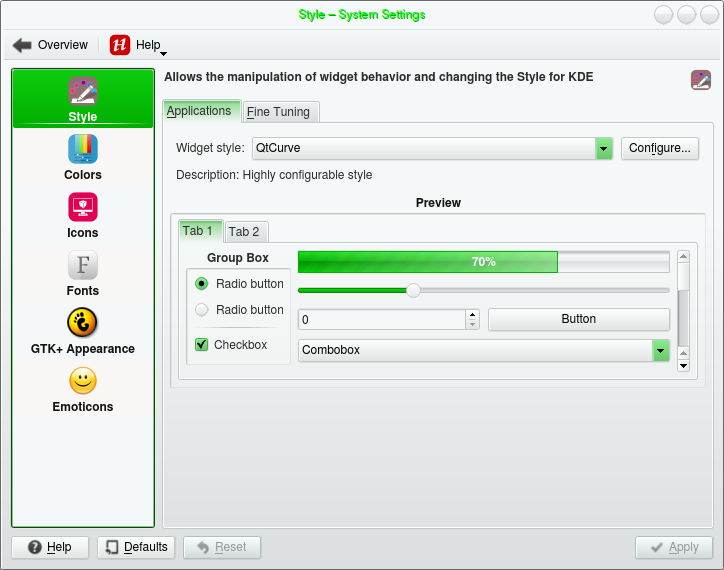This screenshot has width=724, height=570.
Task: Click into the spinbox field showing 0
Action: coord(382,320)
